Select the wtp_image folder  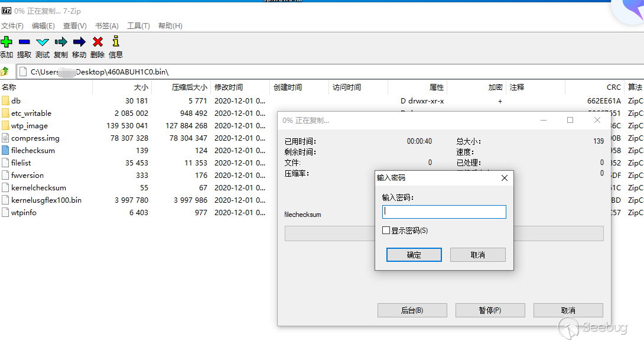(x=30, y=126)
